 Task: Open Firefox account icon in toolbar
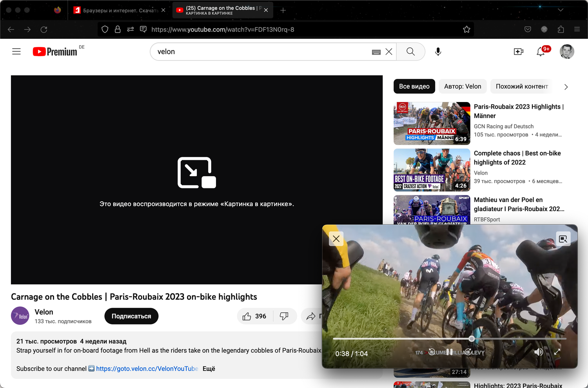[x=544, y=29]
